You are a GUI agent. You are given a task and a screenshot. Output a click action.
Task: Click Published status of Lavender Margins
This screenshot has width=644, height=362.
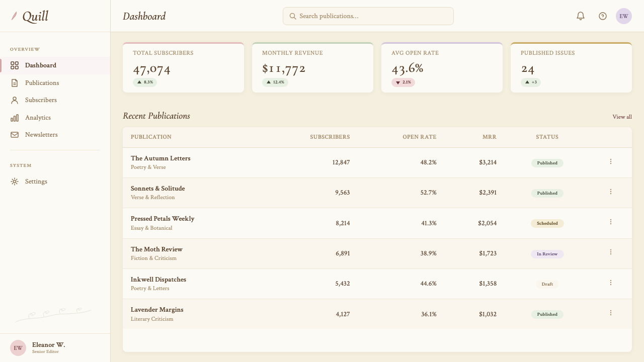pos(547,314)
